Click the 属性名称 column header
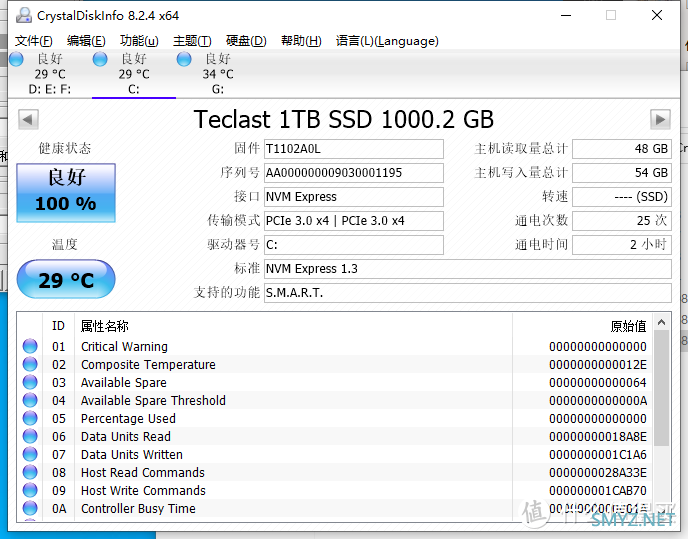This screenshot has height=539, width=688. [293, 326]
